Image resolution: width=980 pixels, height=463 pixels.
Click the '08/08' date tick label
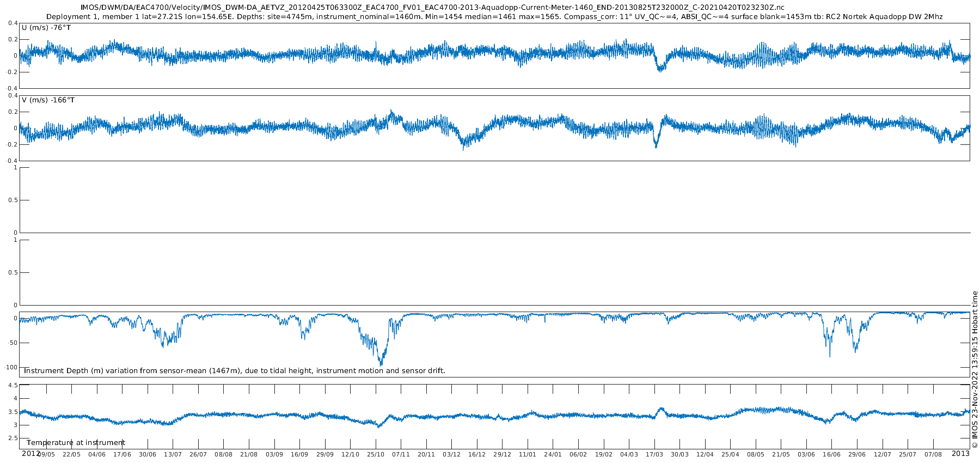(223, 454)
